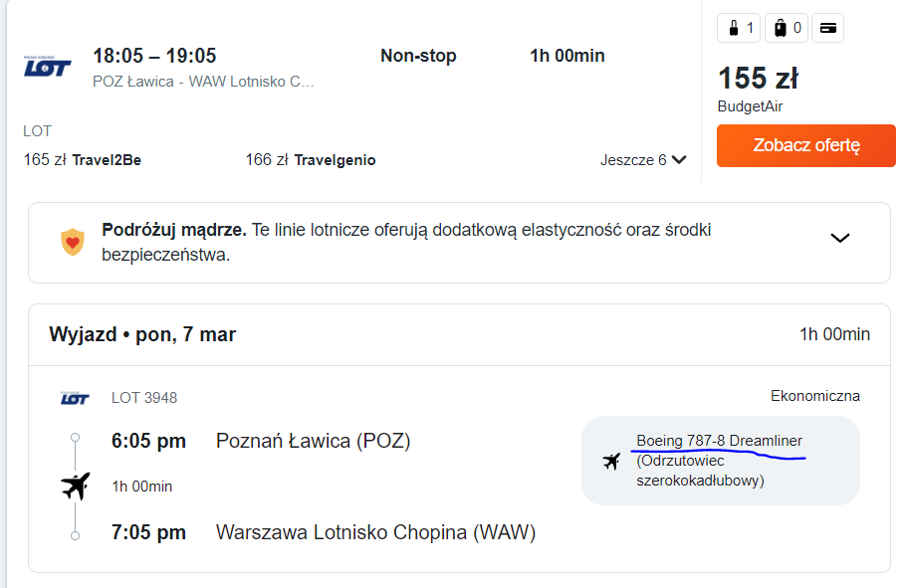Click the Boeing 787-8 Dreamliner aircraft text

coord(719,441)
